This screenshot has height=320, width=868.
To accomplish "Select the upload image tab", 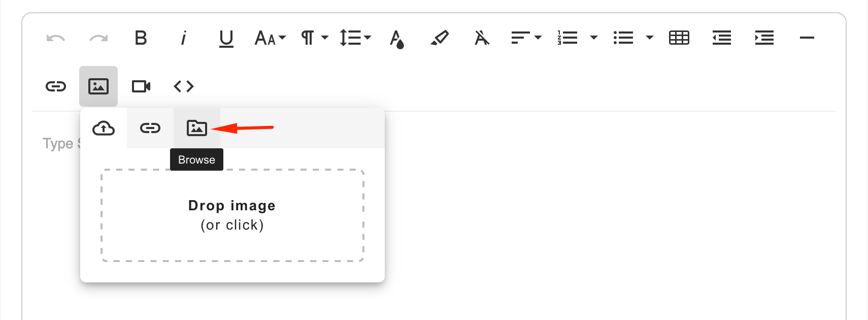I will coord(104,128).
